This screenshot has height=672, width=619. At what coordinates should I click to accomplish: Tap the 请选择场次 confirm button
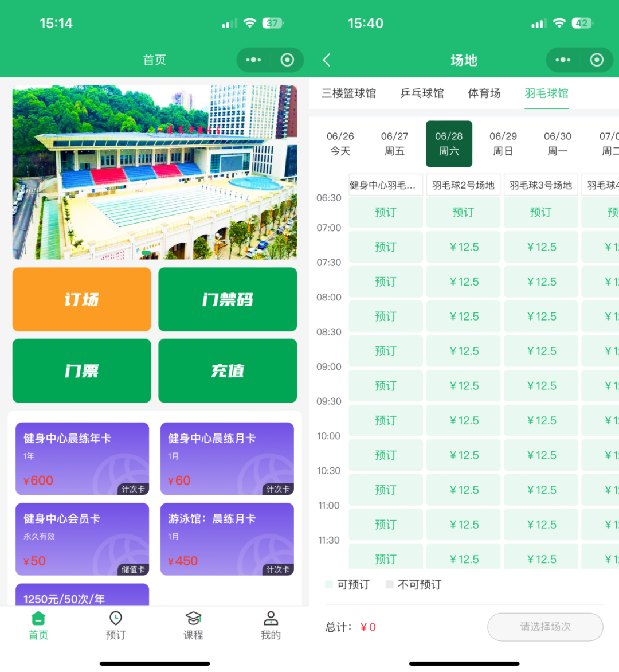tap(545, 627)
